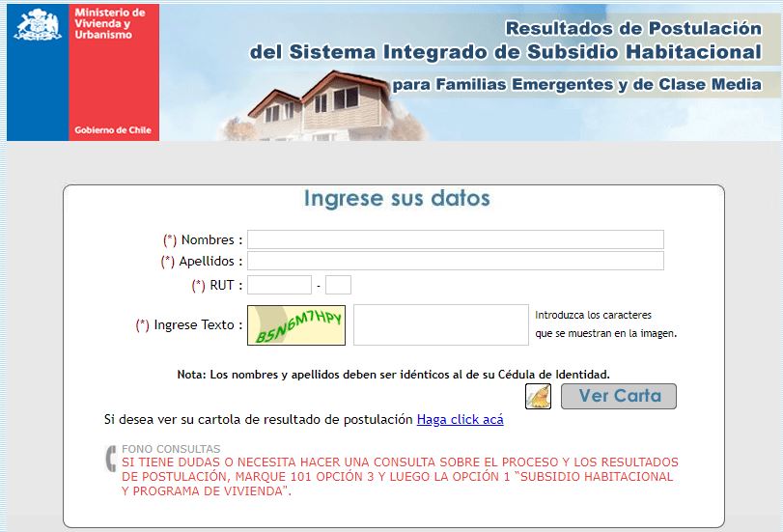Click the broom clear-form icon
The width and height of the screenshot is (783, 532).
click(x=538, y=396)
